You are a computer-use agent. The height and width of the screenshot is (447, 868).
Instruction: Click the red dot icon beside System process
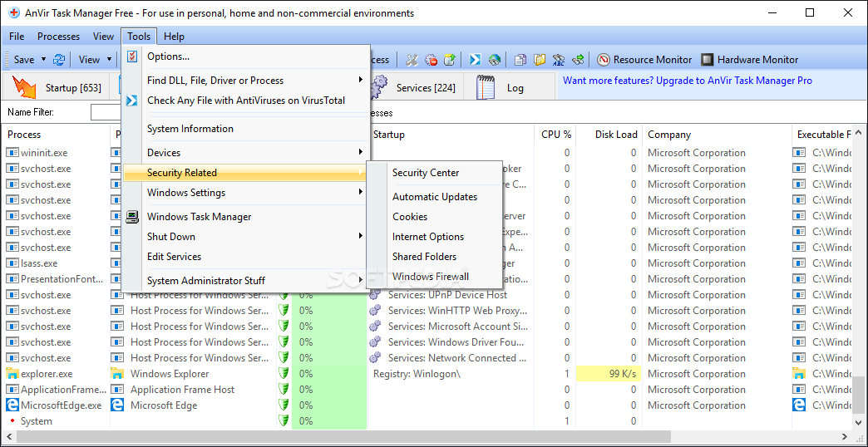(12, 421)
